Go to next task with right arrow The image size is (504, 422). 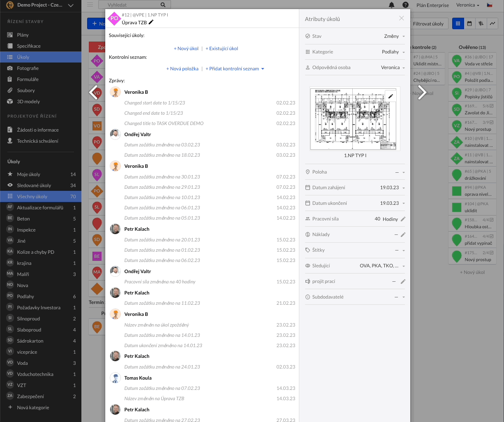click(x=422, y=92)
